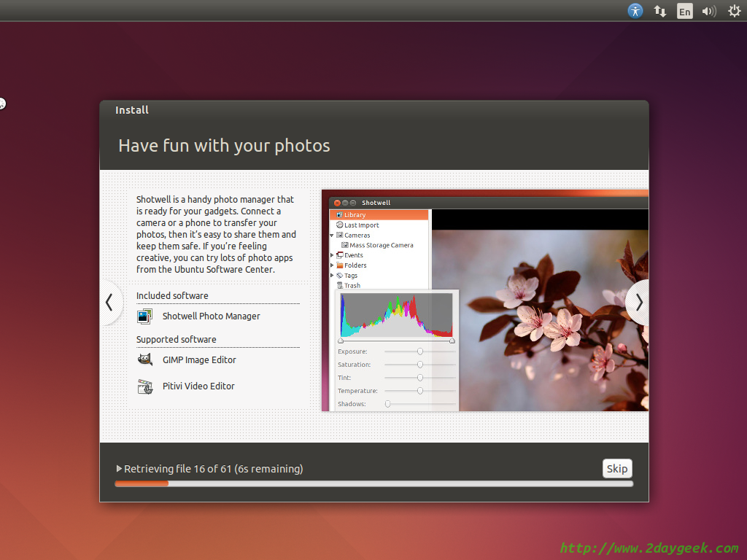Expand the Retrieving file details triangle
Screen dimensions: 747x560
coord(120,469)
